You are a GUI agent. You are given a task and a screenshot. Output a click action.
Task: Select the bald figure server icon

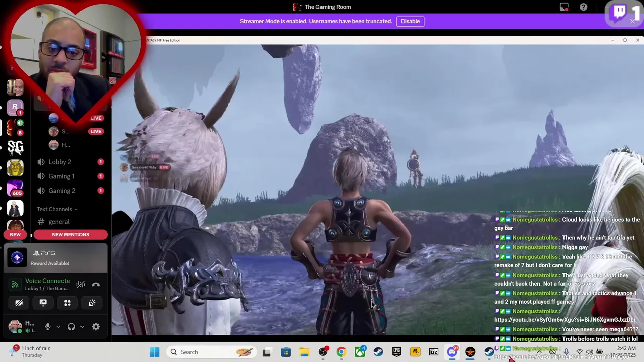(15, 208)
